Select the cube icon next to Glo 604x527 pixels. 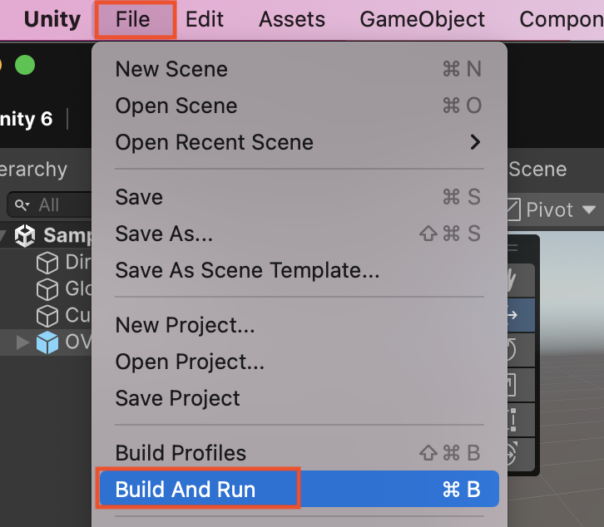pos(47,289)
